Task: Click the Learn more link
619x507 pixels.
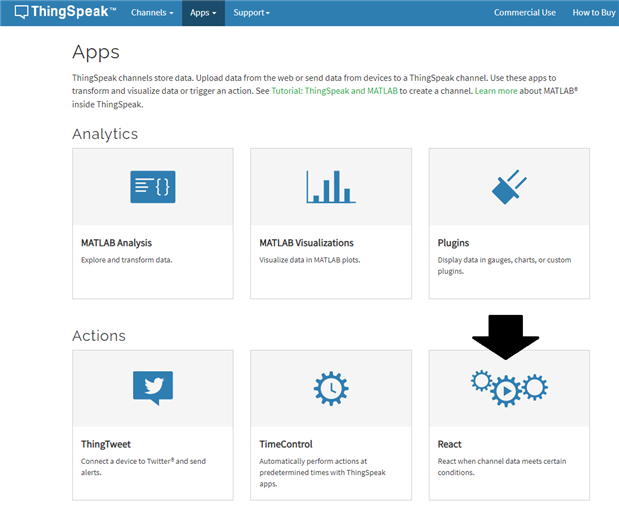Action: 498,91
